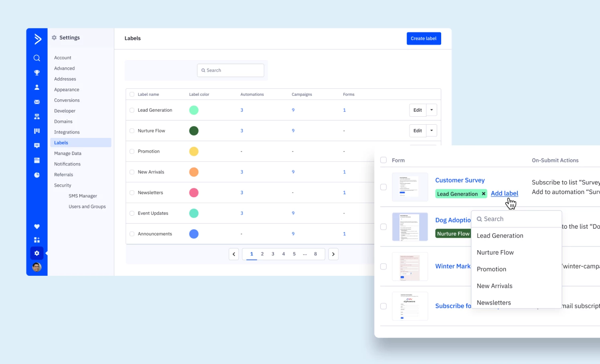Open Deals via the pipeline bars icon

coord(37,131)
